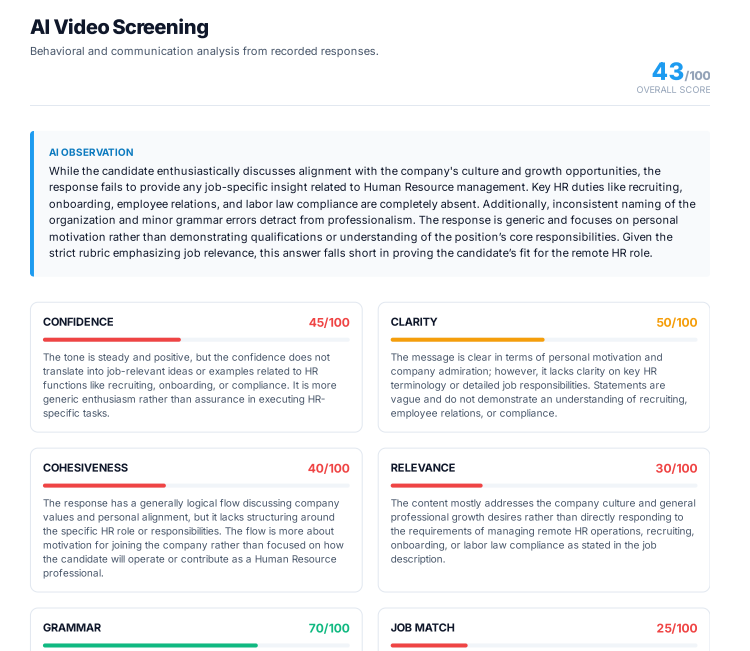This screenshot has width=750, height=651.
Task: Select the COHESIVENESS card heading
Action: click(85, 468)
